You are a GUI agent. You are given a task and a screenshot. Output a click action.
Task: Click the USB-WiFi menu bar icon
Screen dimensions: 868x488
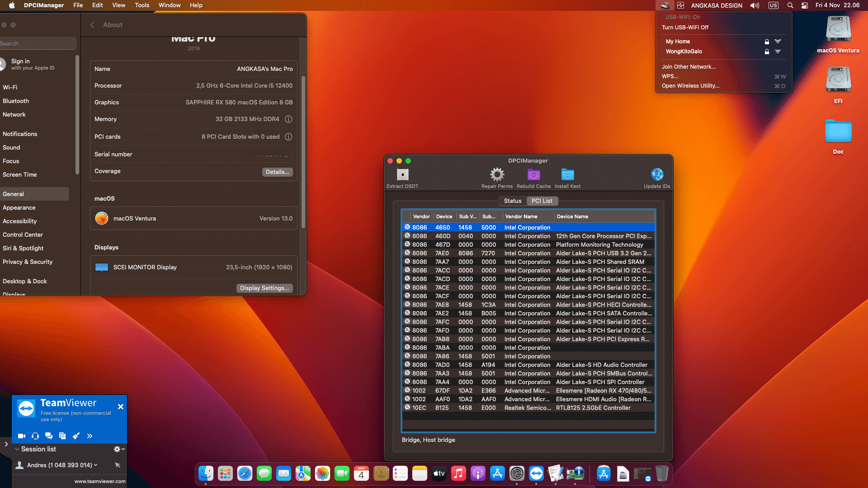[x=665, y=5]
